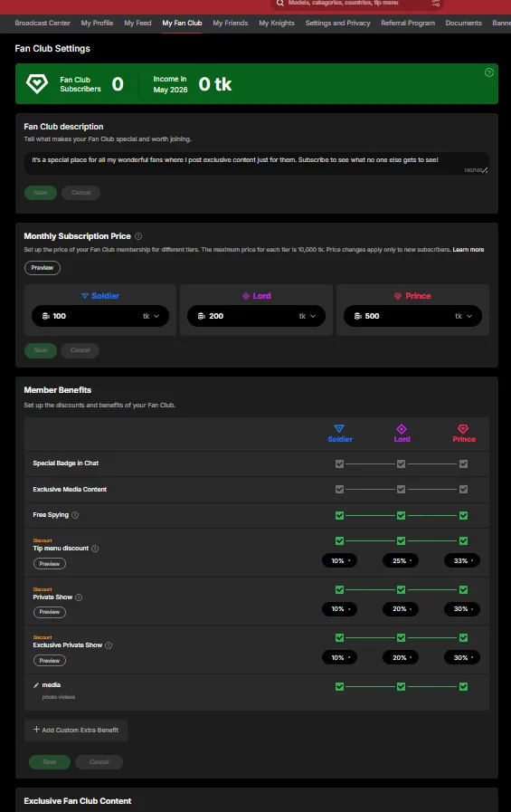Viewport: 511px width, 812px height.
Task: Toggle the Free Spying checkbox for Soldier
Action: click(339, 515)
